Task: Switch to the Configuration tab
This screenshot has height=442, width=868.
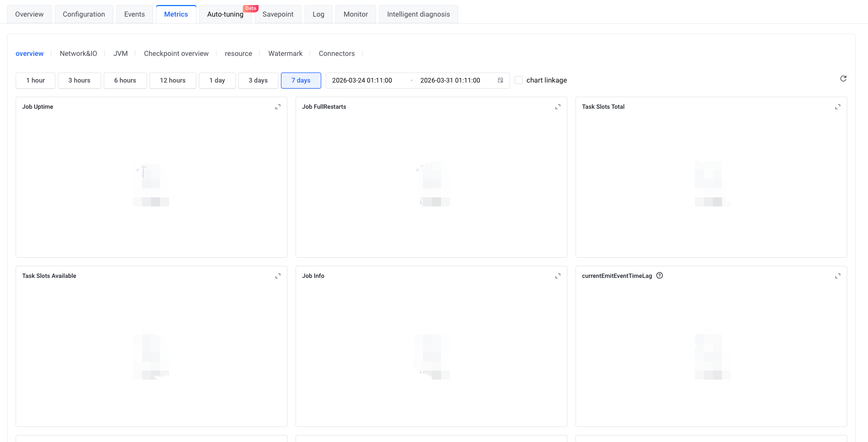Action: coord(84,14)
